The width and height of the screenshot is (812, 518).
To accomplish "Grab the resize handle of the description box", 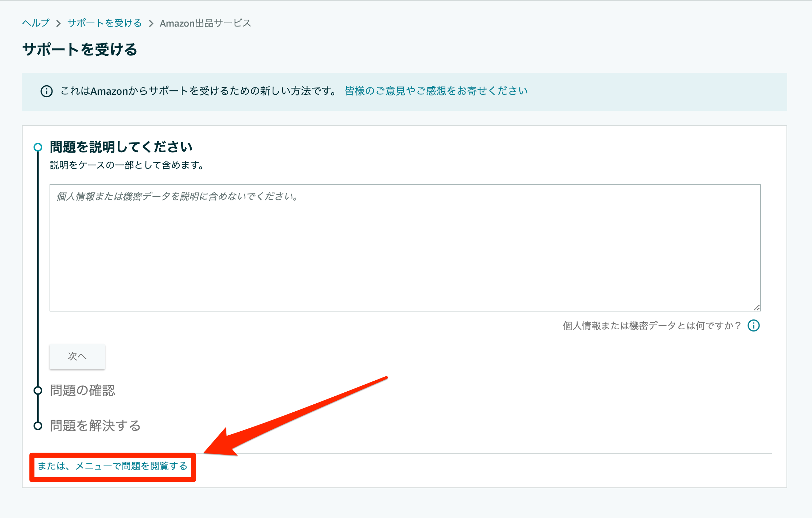I will point(757,307).
